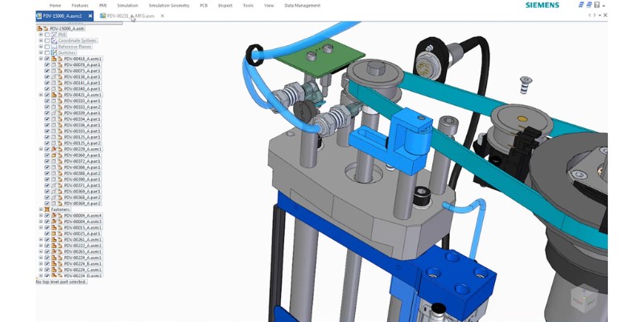Screen dimensions: 644x322
Task: Open the document tab list dropdown arrow
Action: tap(600, 15)
